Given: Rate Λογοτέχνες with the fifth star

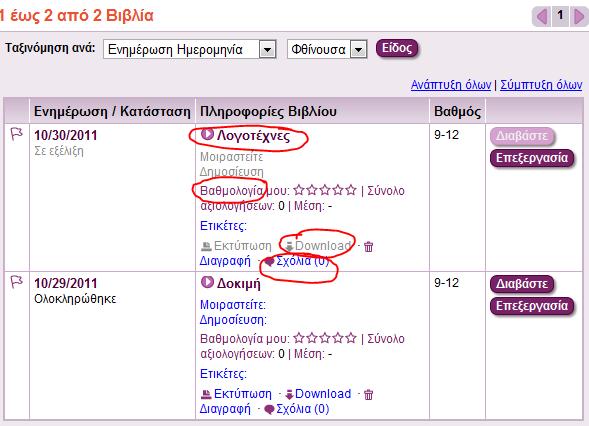Looking at the screenshot, I should pyautogui.click(x=351, y=190).
